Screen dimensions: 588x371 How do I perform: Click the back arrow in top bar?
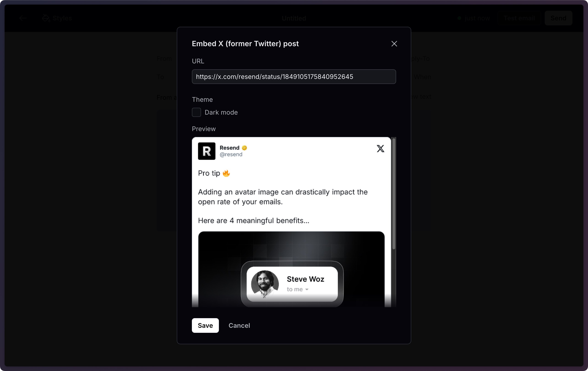[x=23, y=18]
